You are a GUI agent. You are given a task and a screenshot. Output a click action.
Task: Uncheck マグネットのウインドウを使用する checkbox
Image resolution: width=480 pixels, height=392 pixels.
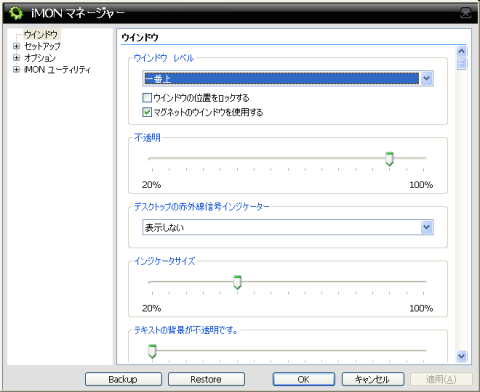coord(147,112)
